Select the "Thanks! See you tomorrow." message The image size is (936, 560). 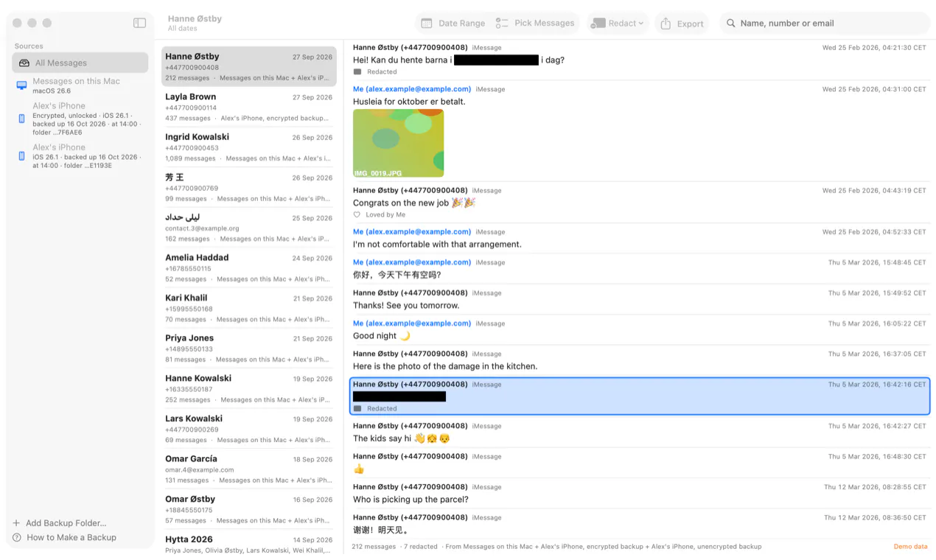[640, 299]
